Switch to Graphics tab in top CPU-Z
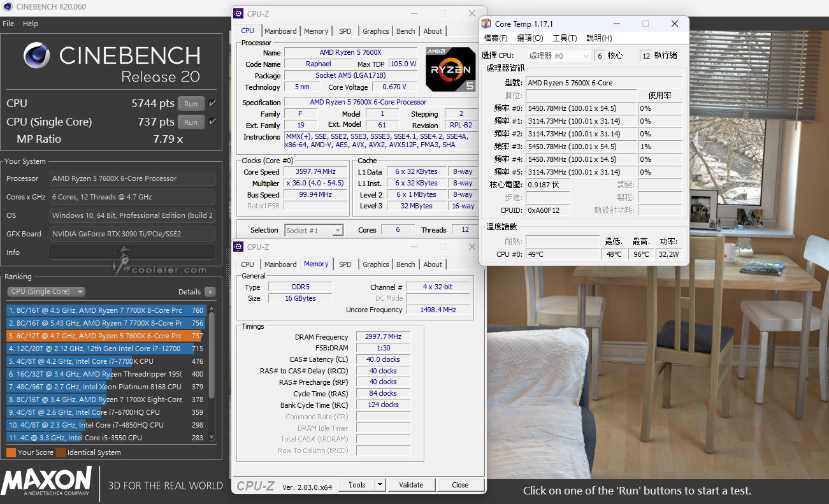Image resolution: width=829 pixels, height=504 pixels. (x=375, y=31)
